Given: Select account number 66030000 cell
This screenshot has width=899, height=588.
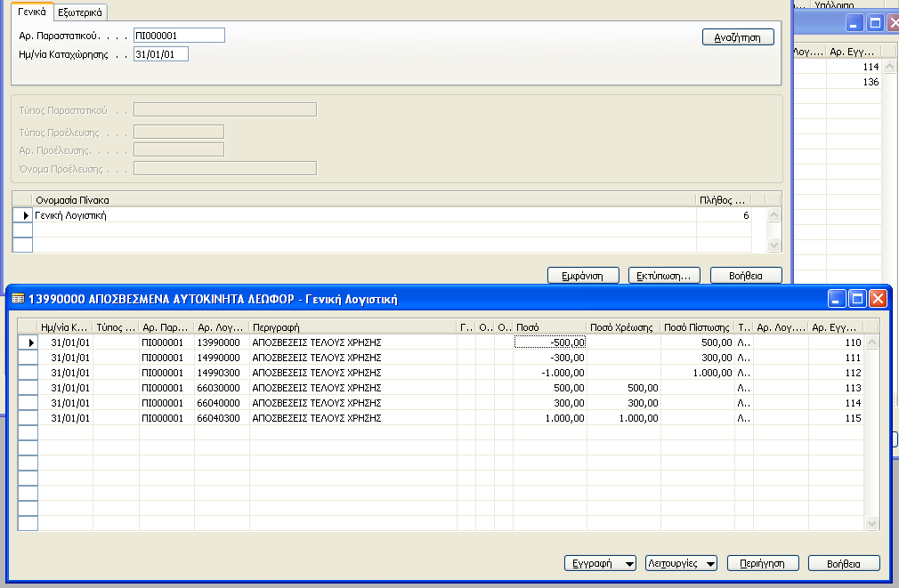Looking at the screenshot, I should (x=222, y=388).
